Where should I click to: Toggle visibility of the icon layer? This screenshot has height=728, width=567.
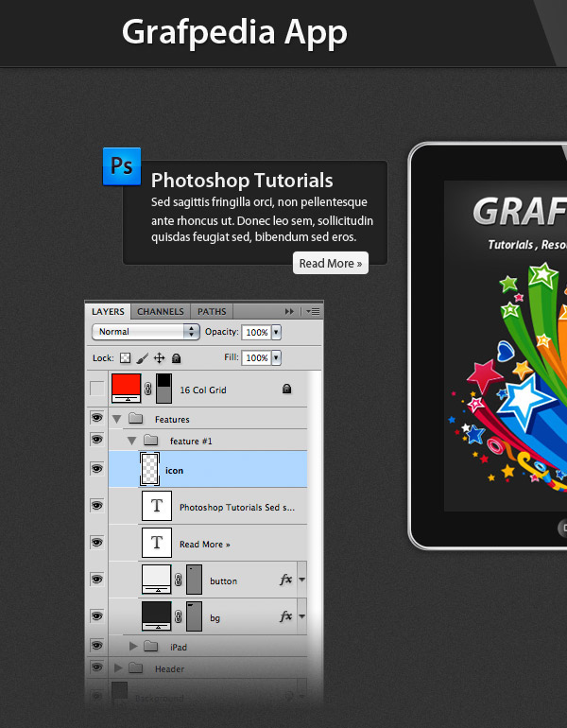[96, 468]
